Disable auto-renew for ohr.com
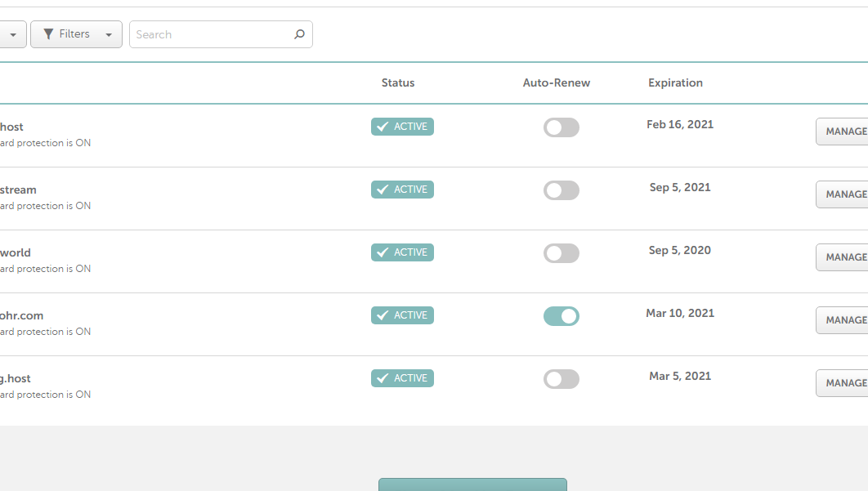868x491 pixels. 562,316
